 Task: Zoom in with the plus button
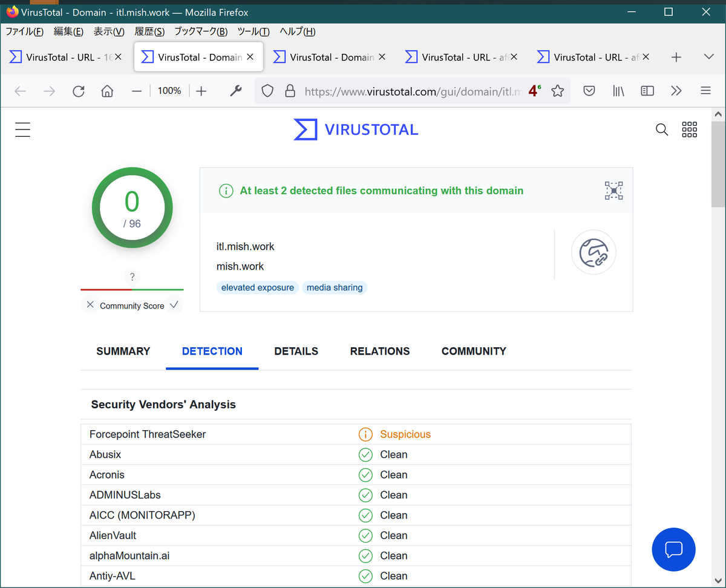[x=201, y=91]
